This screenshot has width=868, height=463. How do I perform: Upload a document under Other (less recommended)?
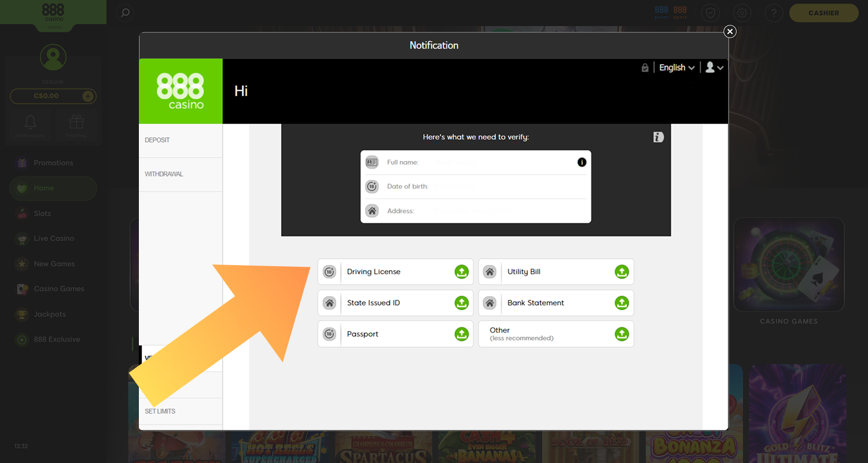coord(621,334)
